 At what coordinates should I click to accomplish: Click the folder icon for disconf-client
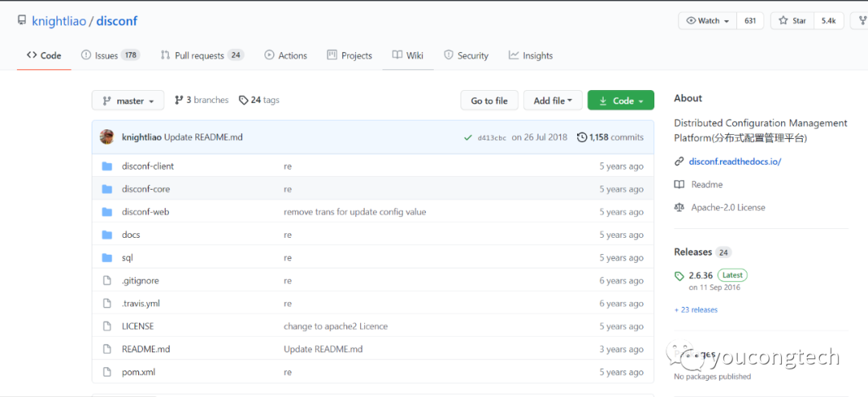(107, 166)
